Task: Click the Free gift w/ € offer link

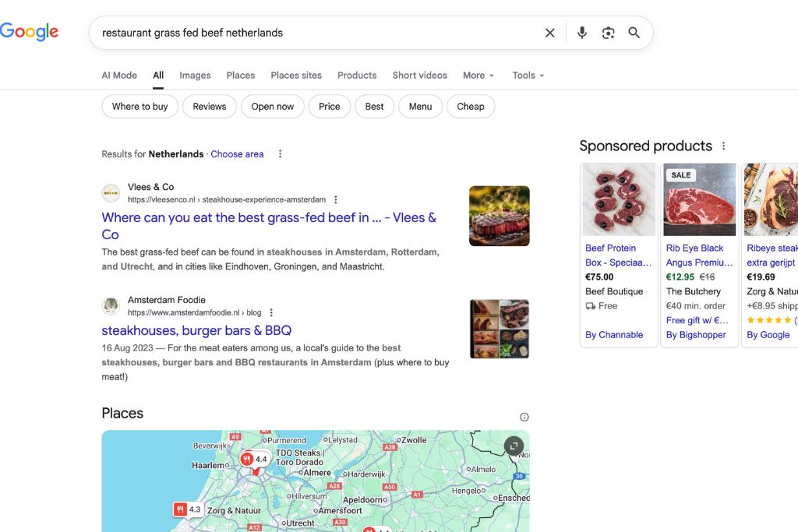Action: pyautogui.click(x=697, y=320)
